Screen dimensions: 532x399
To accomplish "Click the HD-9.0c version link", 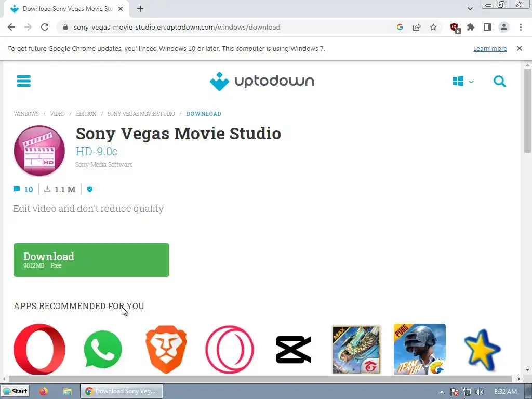I will pos(96,151).
